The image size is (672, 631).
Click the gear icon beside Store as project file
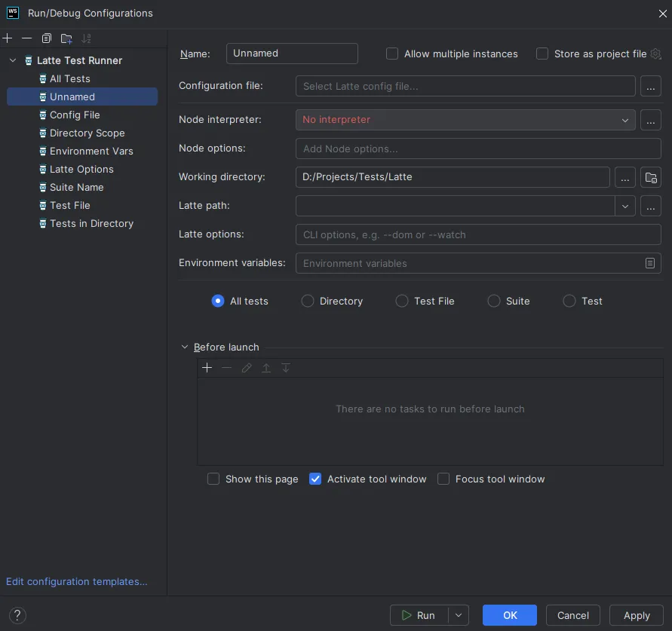pos(655,54)
